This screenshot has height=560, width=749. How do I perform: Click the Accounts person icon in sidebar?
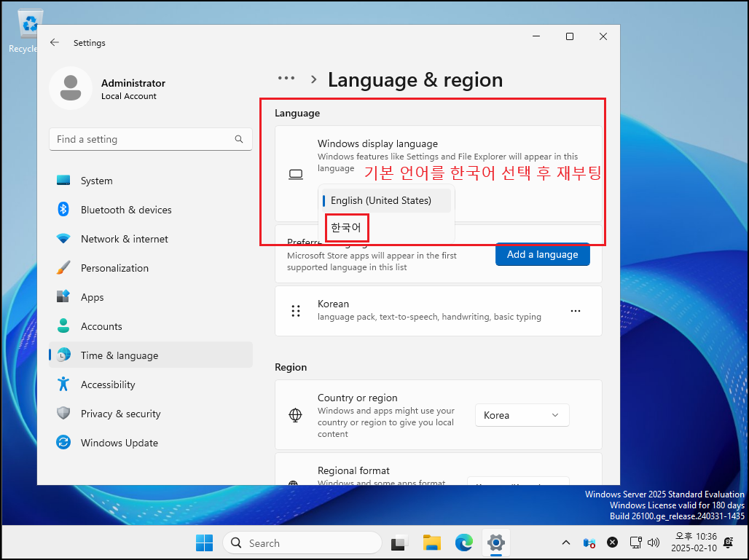[63, 326]
